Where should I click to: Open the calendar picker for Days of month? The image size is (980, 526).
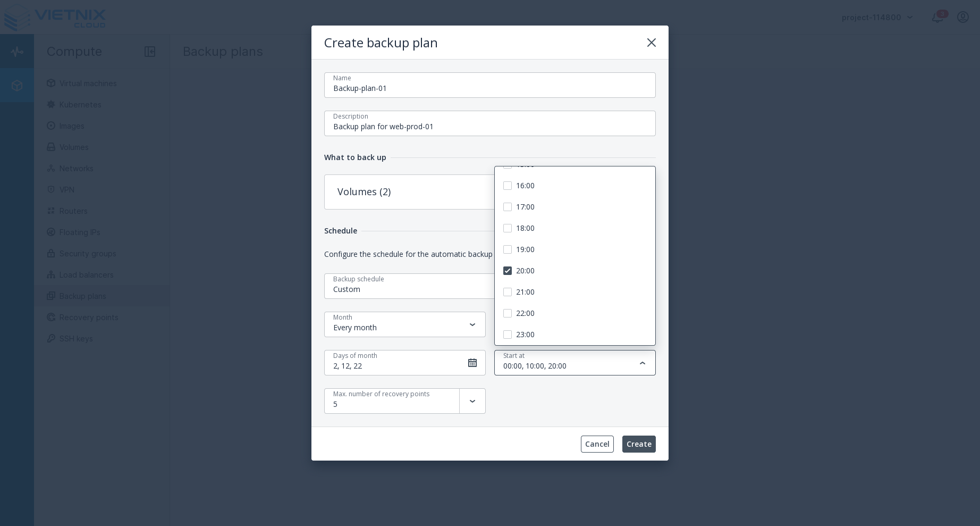point(472,363)
